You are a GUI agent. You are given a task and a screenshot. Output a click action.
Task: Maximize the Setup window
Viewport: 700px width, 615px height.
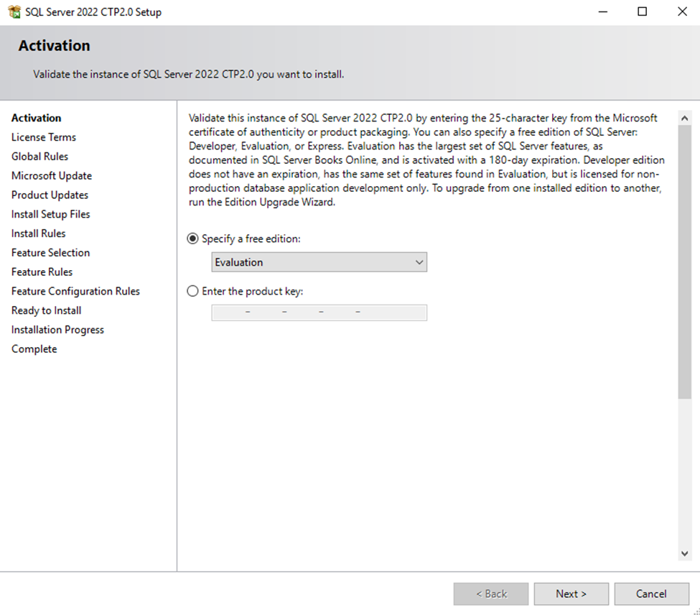[x=642, y=12]
